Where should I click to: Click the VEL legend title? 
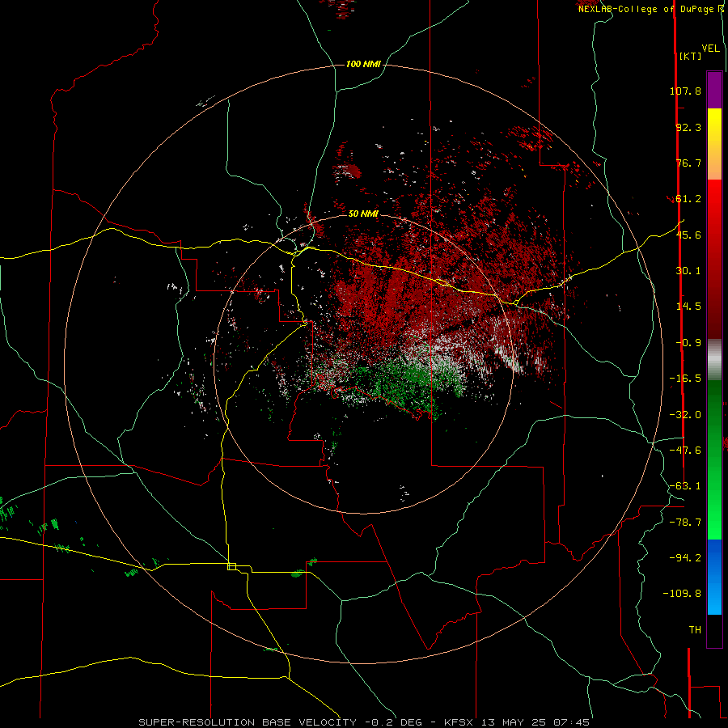(x=710, y=49)
